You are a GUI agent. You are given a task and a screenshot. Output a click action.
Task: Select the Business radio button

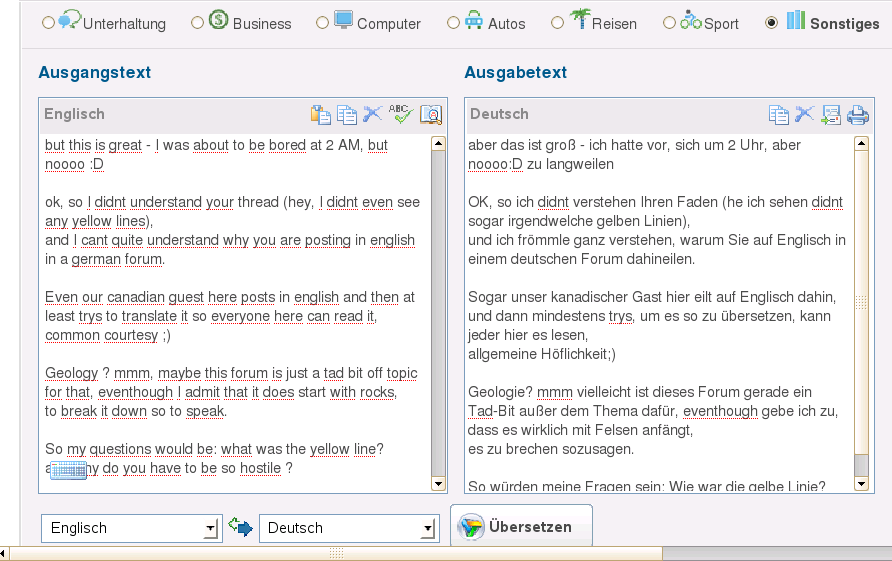click(197, 23)
